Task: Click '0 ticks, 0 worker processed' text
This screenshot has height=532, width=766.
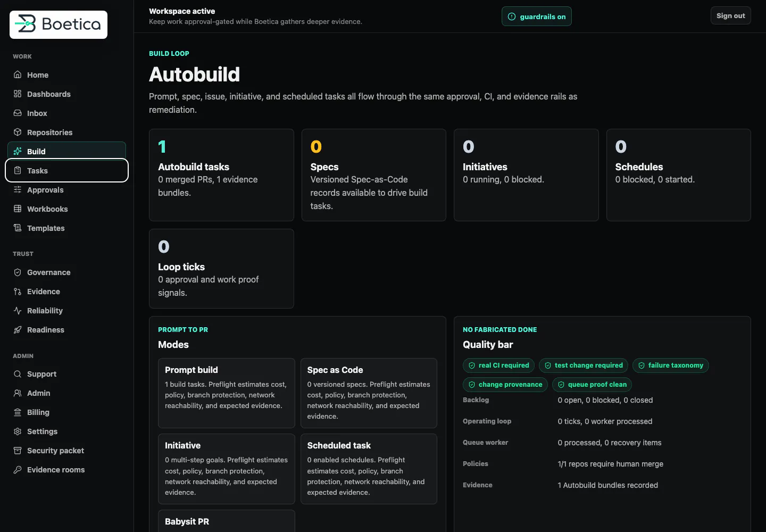Action: coord(605,421)
